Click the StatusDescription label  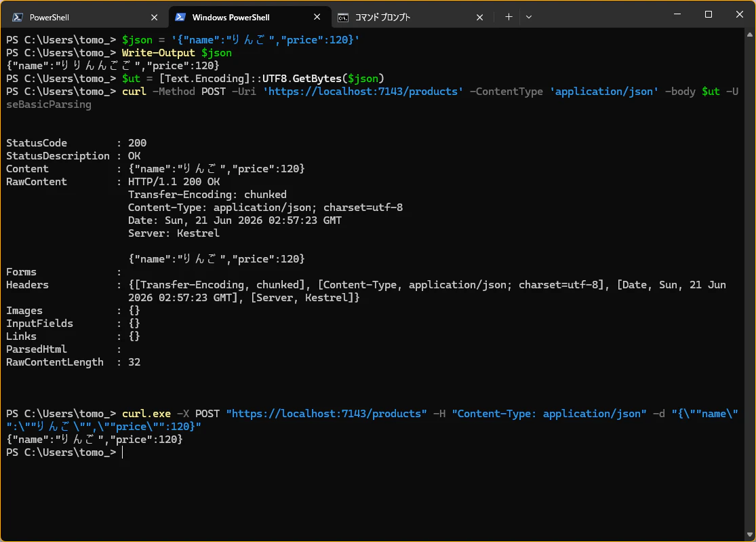click(x=58, y=156)
